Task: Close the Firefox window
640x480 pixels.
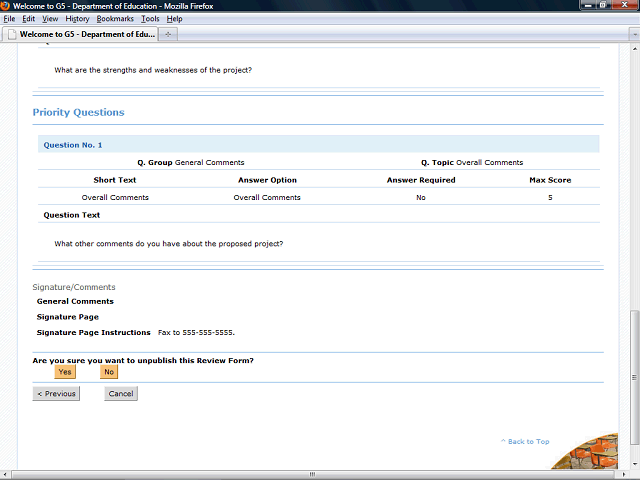Action: 632,6
